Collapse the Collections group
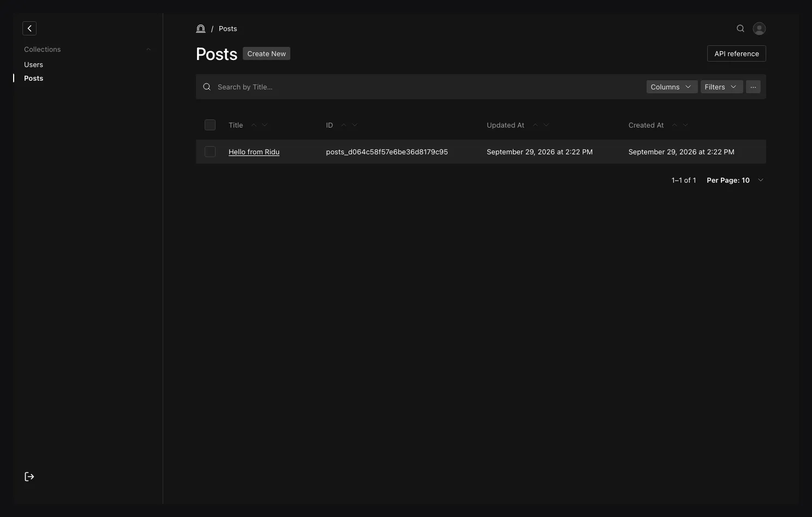This screenshot has height=517, width=812. 148,49
